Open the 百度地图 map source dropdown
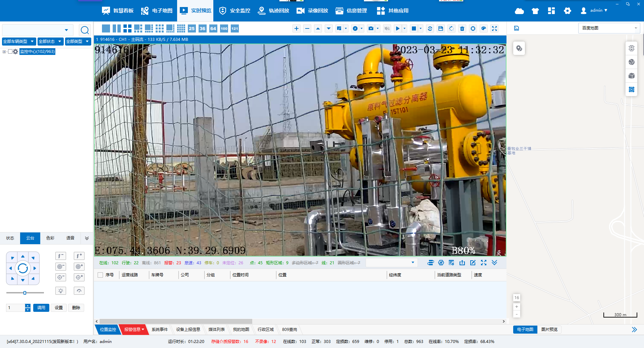 [x=609, y=28]
